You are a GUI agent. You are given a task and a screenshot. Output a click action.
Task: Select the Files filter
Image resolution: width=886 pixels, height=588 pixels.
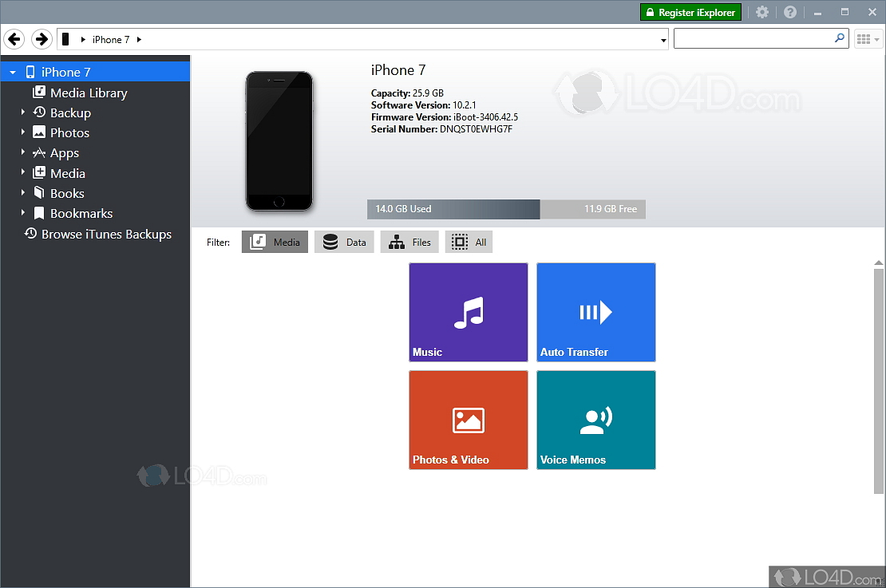click(409, 243)
